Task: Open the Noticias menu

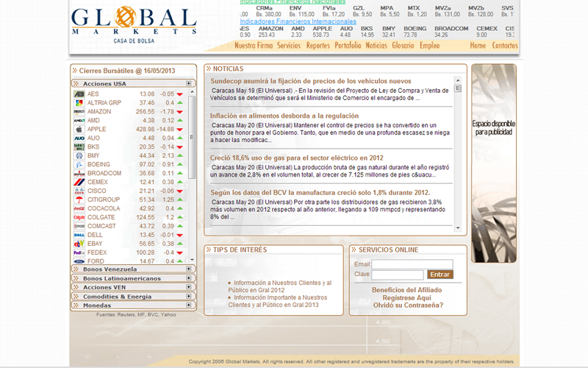Action: coord(376,46)
